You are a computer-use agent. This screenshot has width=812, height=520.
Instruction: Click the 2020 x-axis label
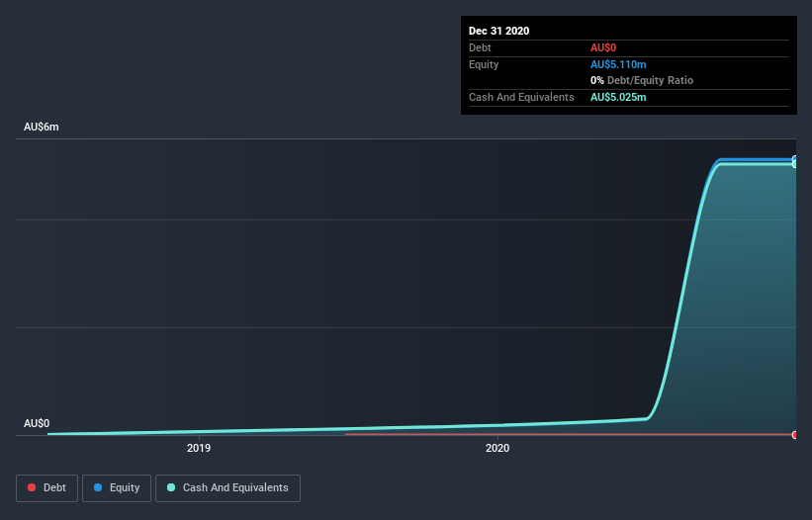[x=497, y=448]
